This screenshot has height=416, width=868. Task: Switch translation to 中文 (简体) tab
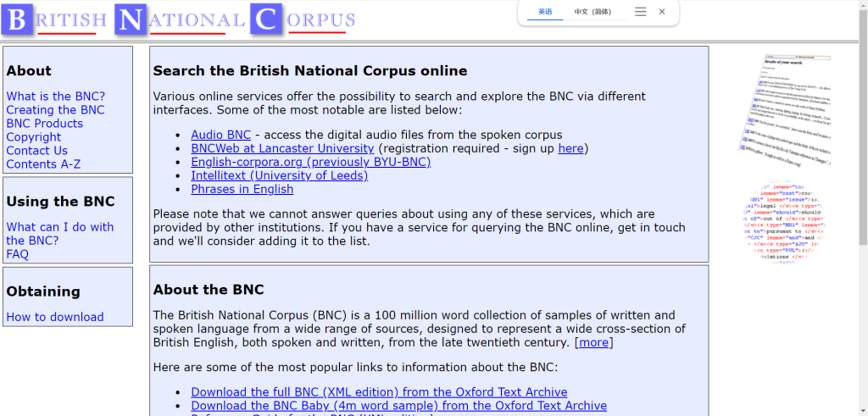point(593,12)
